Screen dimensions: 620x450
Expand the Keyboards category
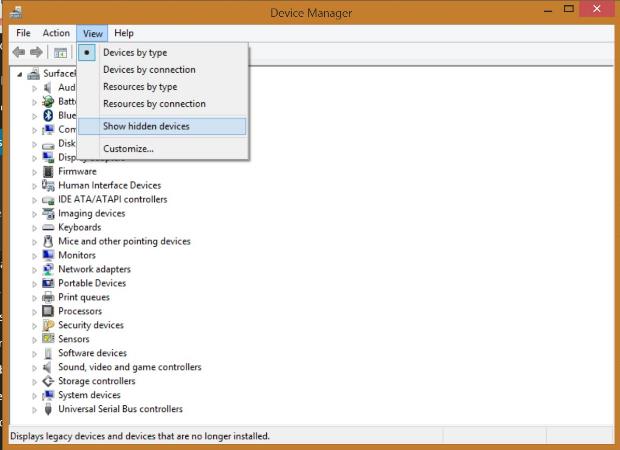(34, 228)
